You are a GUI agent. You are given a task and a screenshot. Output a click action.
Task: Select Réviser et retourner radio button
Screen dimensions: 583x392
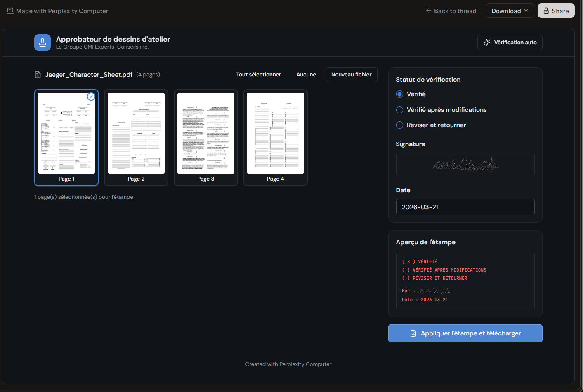tap(399, 125)
